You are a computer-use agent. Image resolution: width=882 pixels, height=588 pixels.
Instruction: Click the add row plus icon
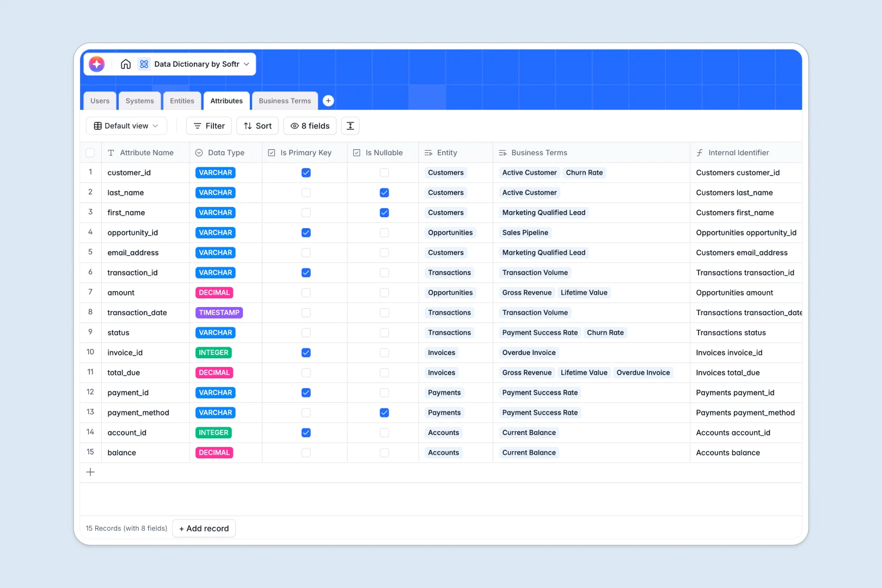(x=90, y=472)
